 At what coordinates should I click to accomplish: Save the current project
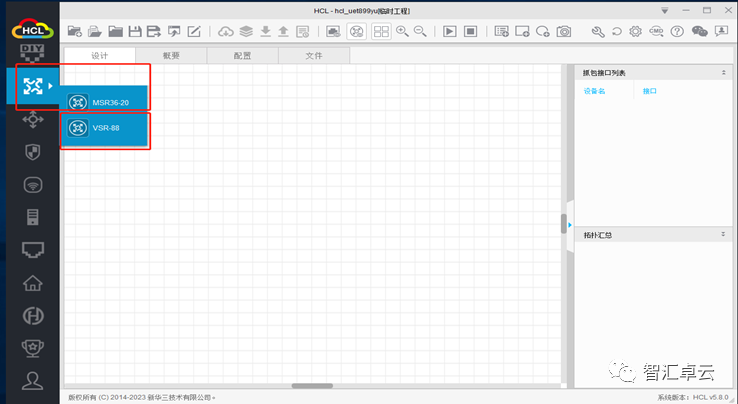pos(135,32)
